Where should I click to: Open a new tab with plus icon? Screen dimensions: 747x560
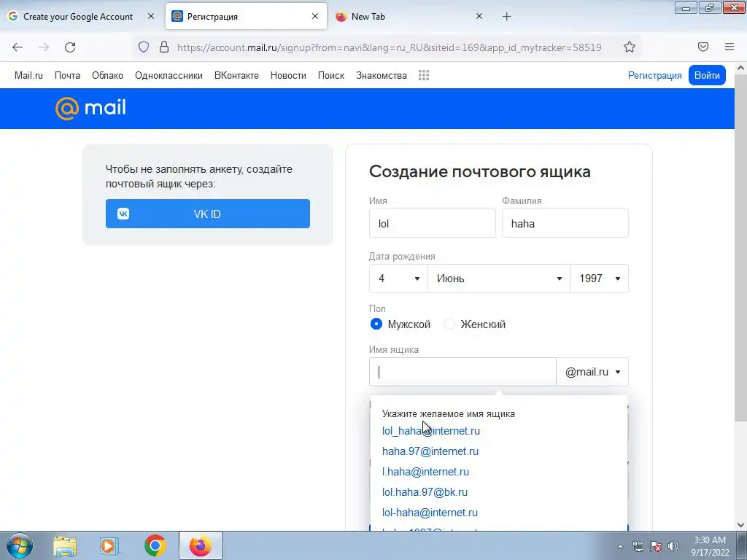point(506,17)
